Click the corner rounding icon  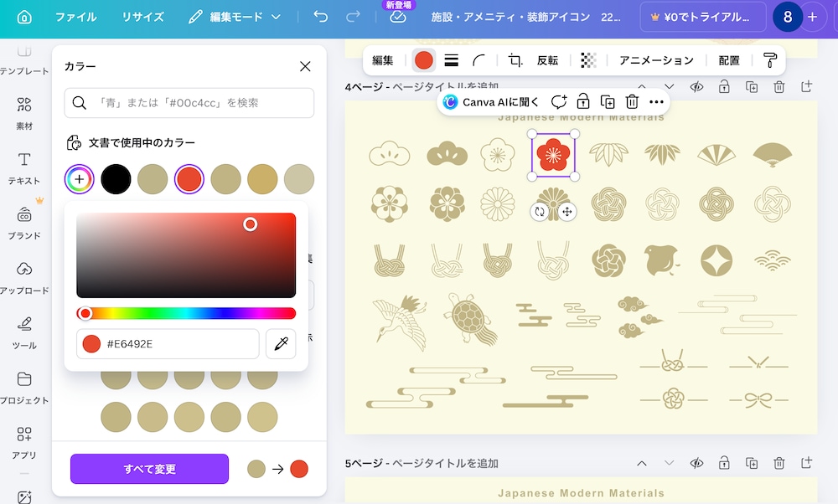point(478,60)
